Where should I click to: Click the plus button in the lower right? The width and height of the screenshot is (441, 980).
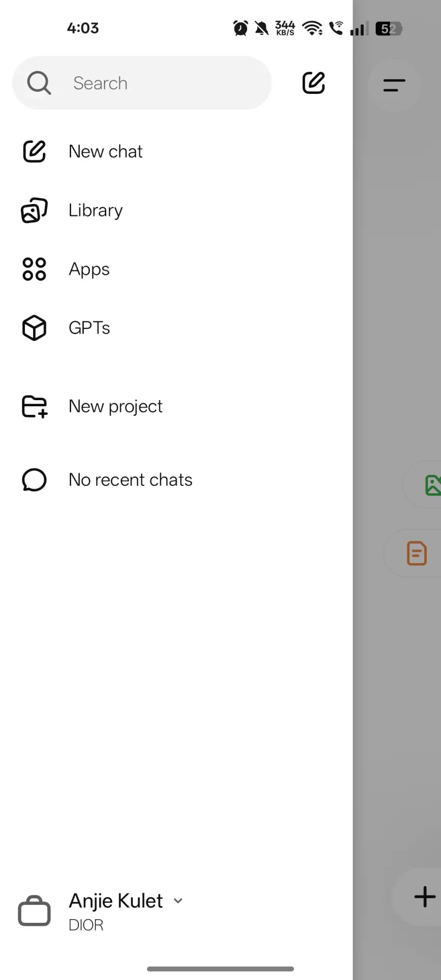tap(425, 897)
